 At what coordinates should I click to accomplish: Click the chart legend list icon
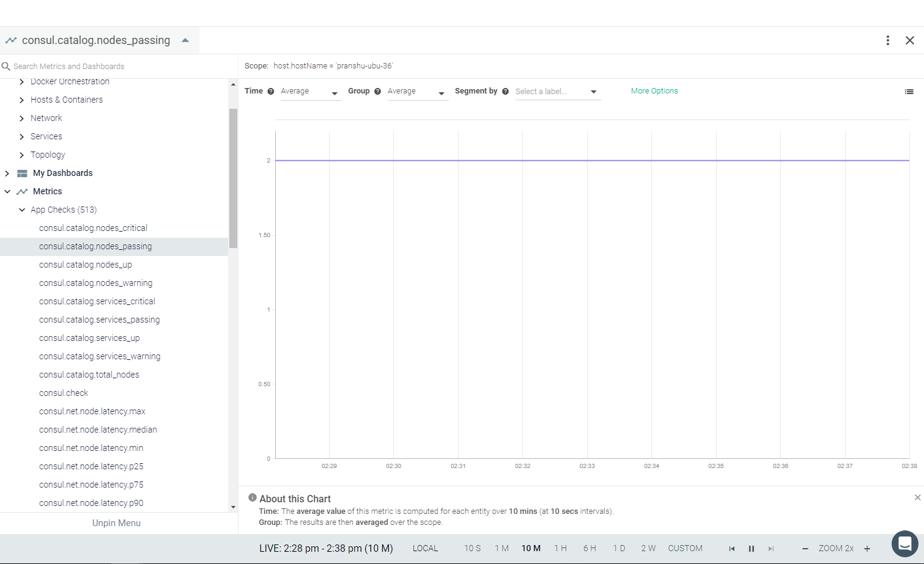(909, 92)
